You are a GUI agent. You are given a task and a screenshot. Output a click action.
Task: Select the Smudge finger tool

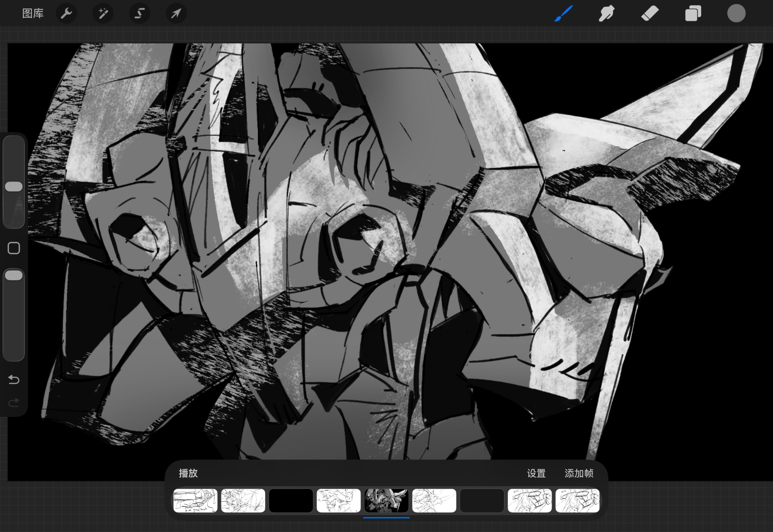[606, 14]
